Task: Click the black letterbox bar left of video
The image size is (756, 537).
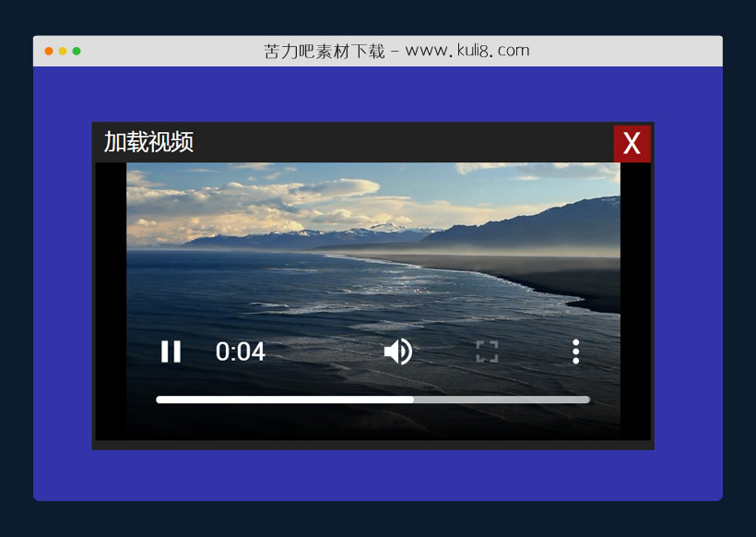Action: (111, 295)
